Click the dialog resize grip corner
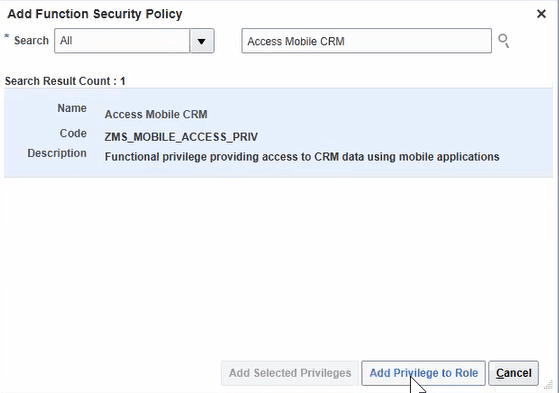This screenshot has height=393, width=559. click(548, 385)
